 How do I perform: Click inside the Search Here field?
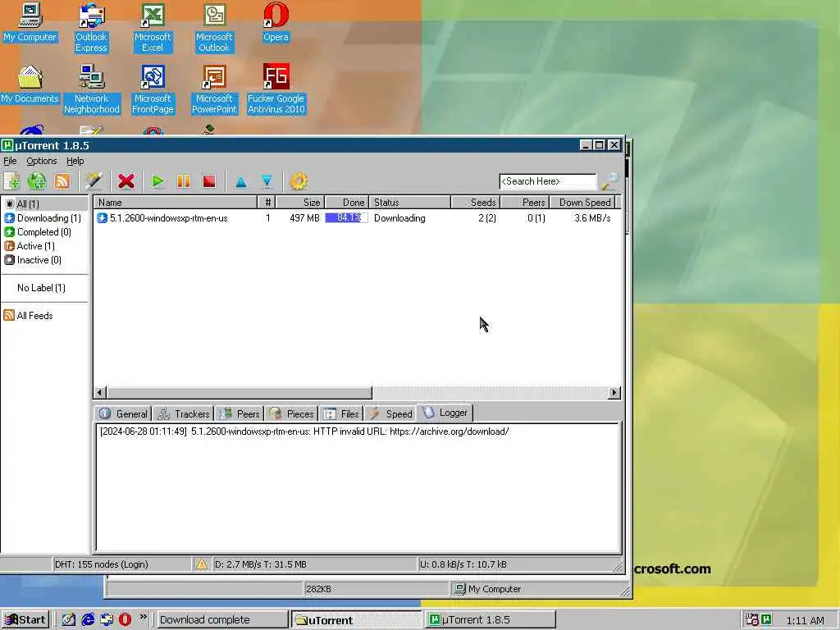pyautogui.click(x=547, y=181)
